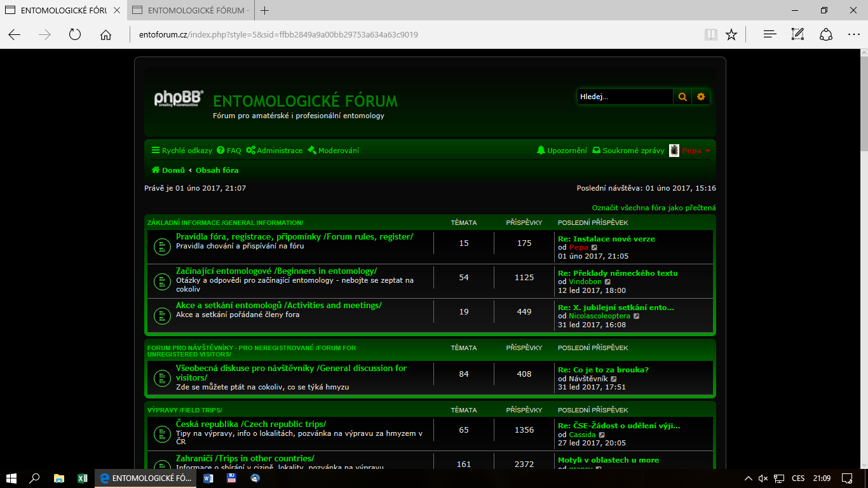
Task: Click the Domů breadcrumb link
Action: (x=168, y=170)
